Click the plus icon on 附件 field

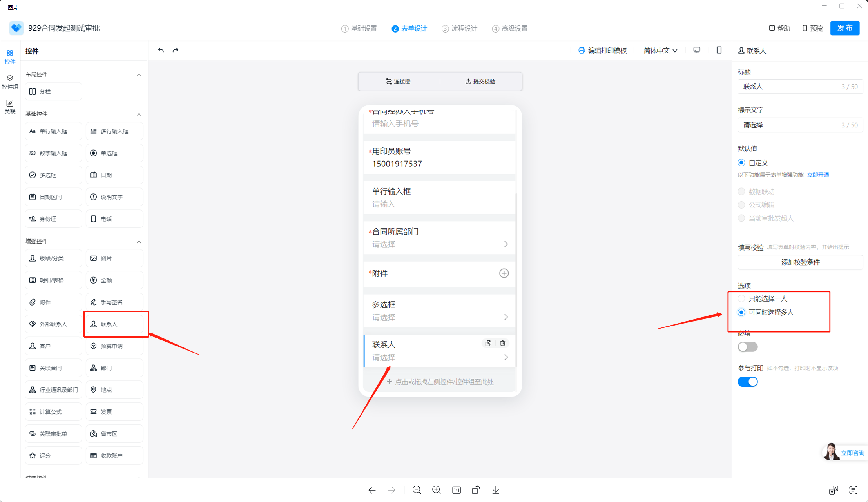pyautogui.click(x=504, y=273)
